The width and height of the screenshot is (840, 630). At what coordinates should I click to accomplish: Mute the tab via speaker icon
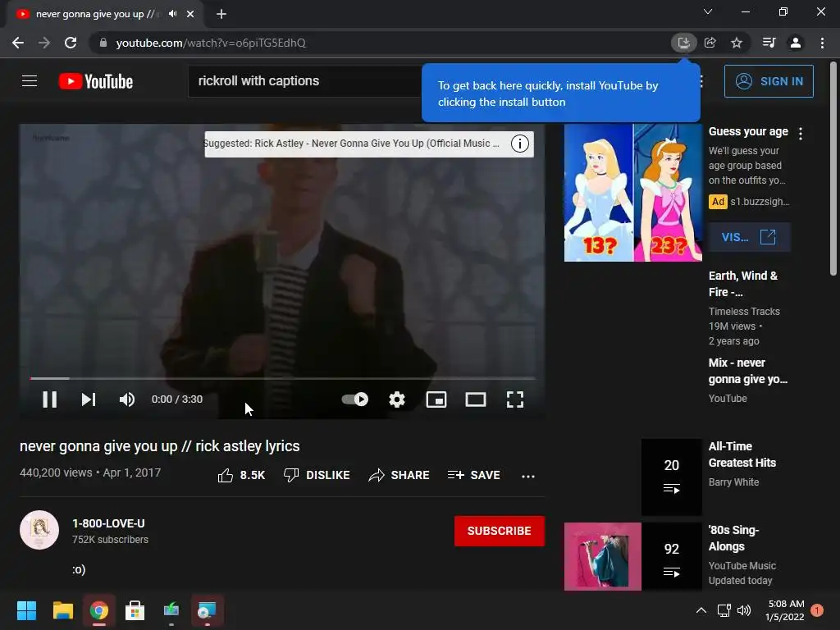(172, 14)
